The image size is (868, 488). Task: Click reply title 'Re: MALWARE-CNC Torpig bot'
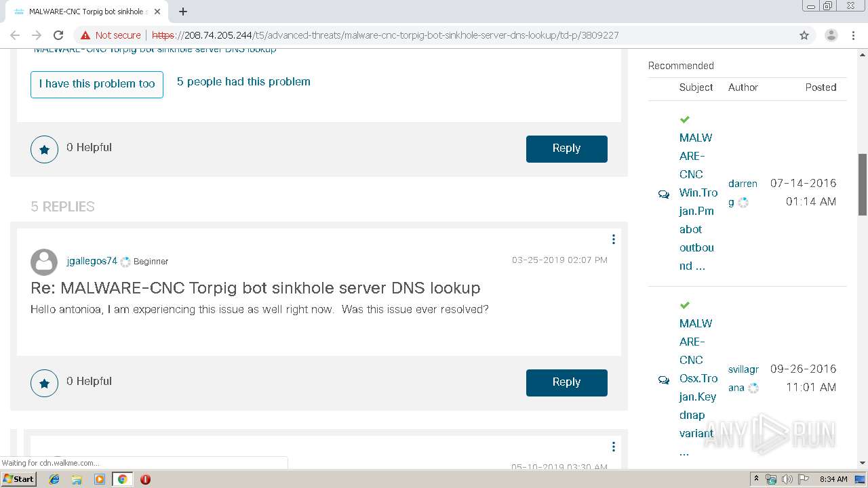coord(255,288)
